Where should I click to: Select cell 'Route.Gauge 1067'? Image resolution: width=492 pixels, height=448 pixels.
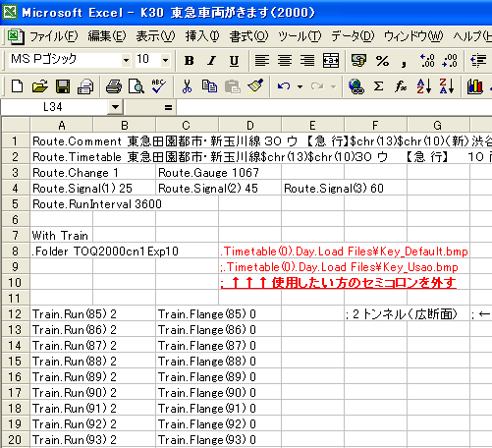[188, 173]
